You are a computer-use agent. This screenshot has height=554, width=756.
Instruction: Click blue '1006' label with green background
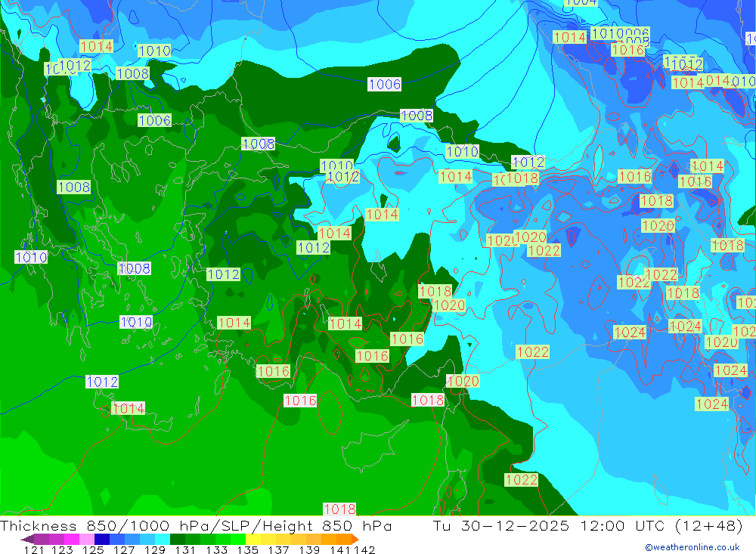coord(154,120)
